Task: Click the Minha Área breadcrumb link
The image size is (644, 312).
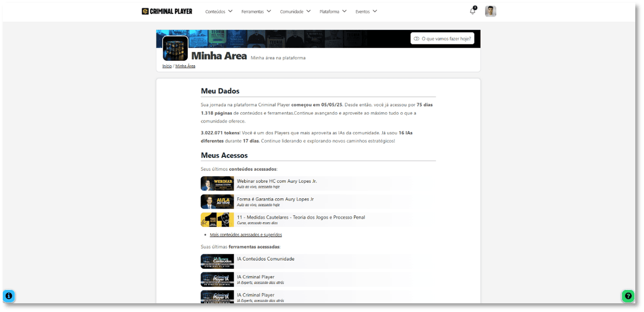Action: pos(185,66)
